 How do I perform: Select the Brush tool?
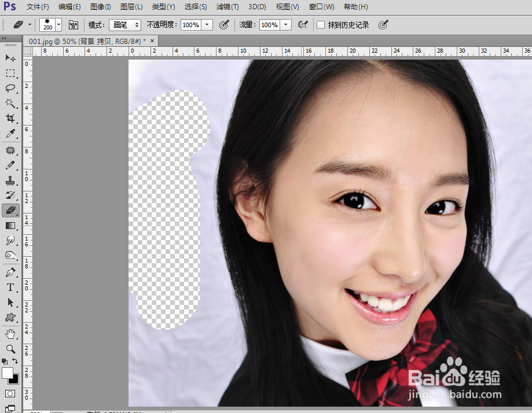tap(10, 165)
